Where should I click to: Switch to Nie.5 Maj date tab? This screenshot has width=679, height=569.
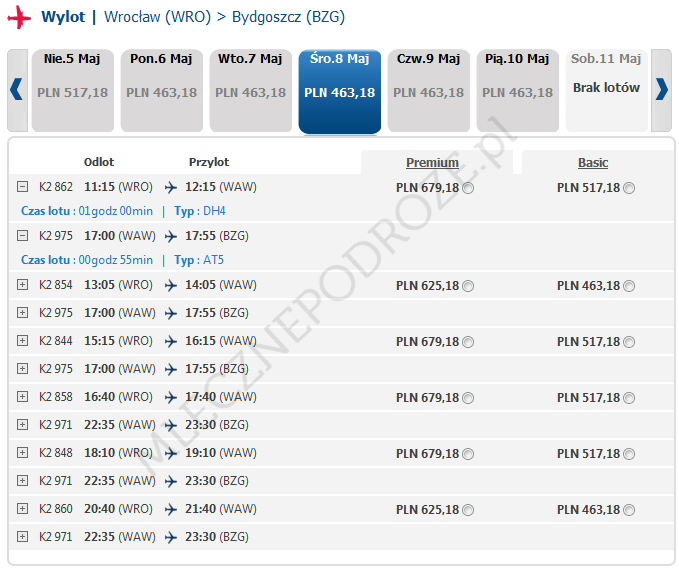[x=72, y=90]
